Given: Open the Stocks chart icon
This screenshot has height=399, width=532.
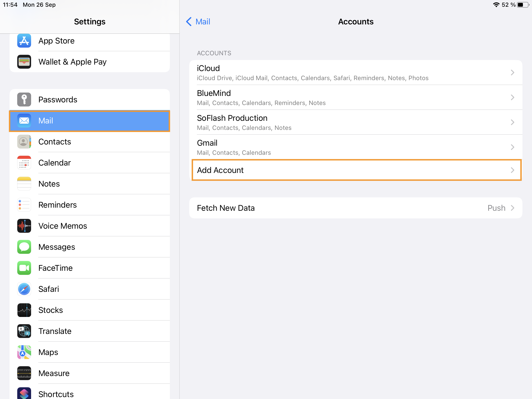Looking at the screenshot, I should 24,310.
